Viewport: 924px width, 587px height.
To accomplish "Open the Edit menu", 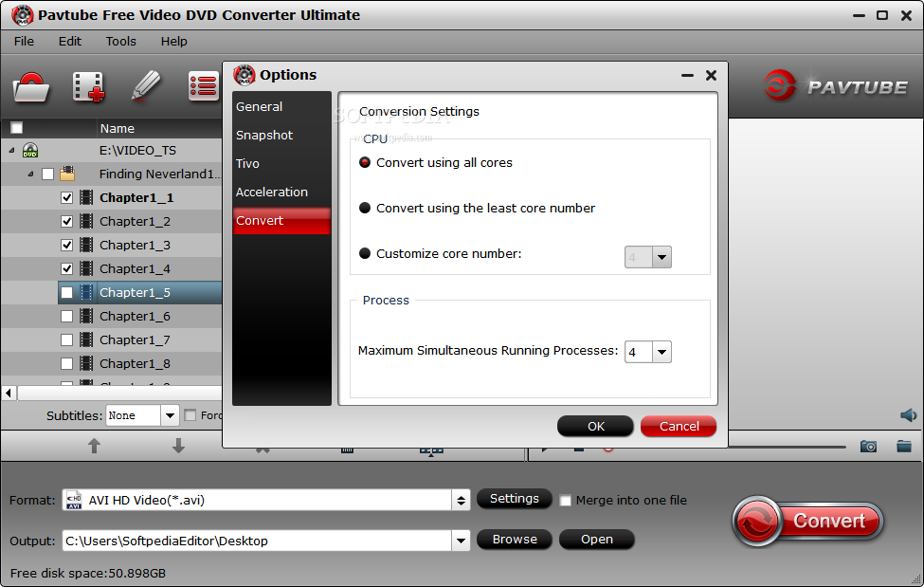I will pos(69,42).
